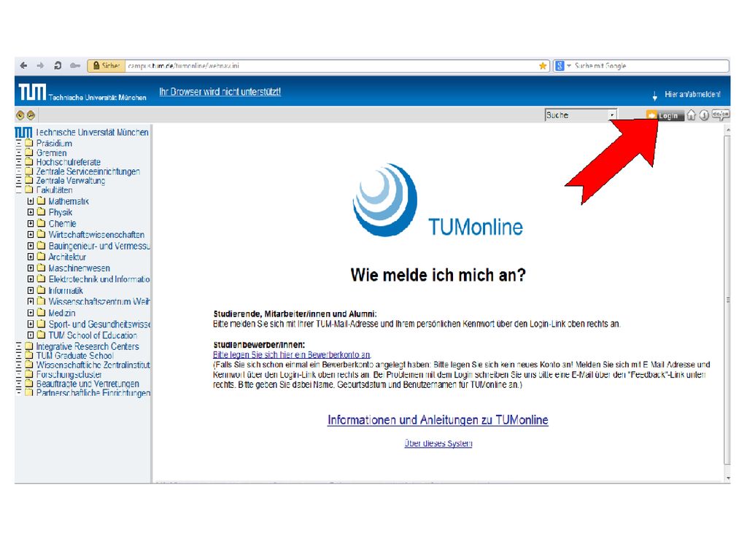Open 'Ihr Browser wird nicht unterstützt!' link
The width and height of the screenshot is (747, 560).
click(220, 92)
